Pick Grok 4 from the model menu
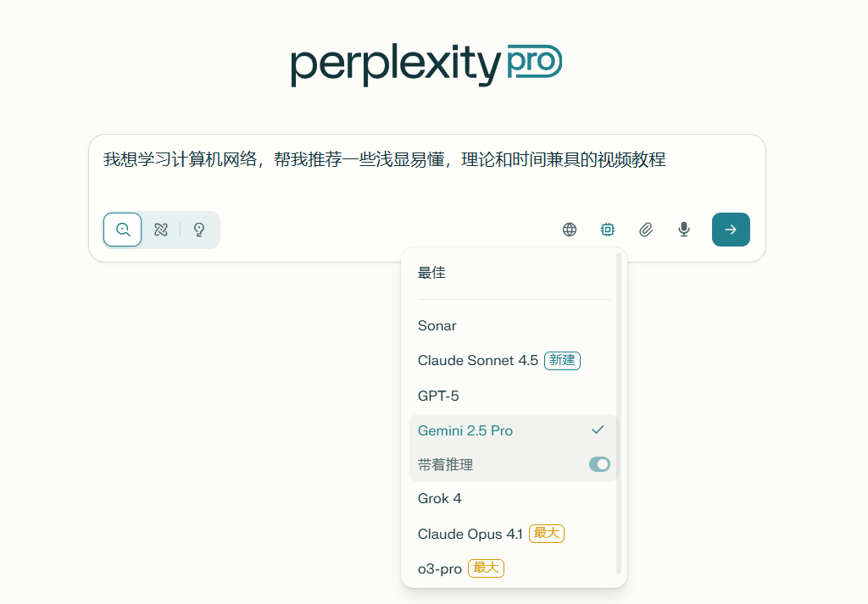Screen dimensions: 868x604 pyautogui.click(x=439, y=498)
